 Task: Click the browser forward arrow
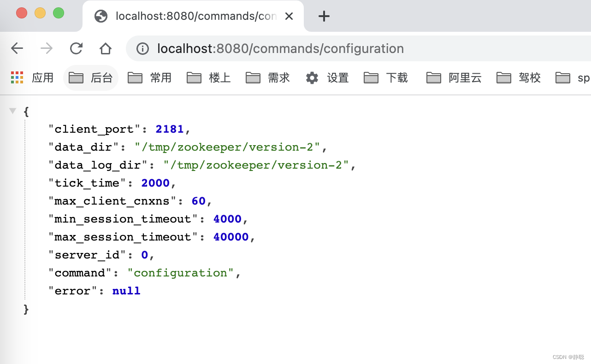47,48
